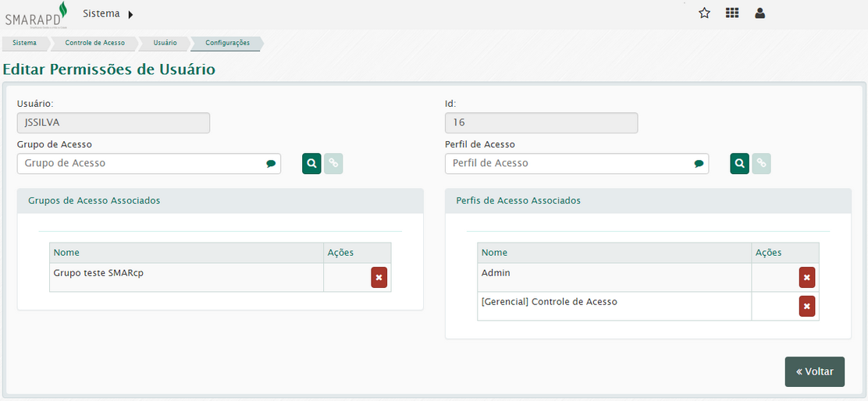Screen dimensions: 868x401
Task: Remove the Grupo teste SMARcp group
Action: [x=379, y=278]
